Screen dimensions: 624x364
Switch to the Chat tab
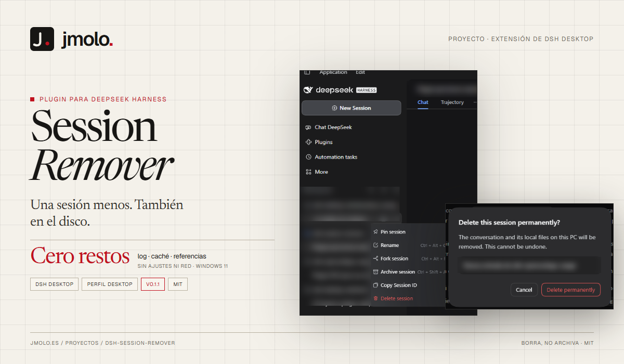tap(423, 102)
